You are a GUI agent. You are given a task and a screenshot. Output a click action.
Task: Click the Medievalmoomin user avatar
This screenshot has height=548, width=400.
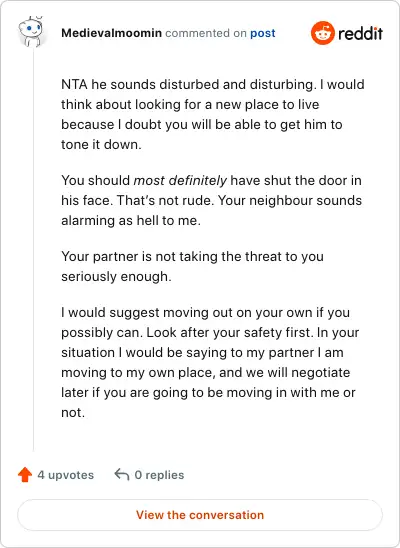pyautogui.click(x=31, y=32)
